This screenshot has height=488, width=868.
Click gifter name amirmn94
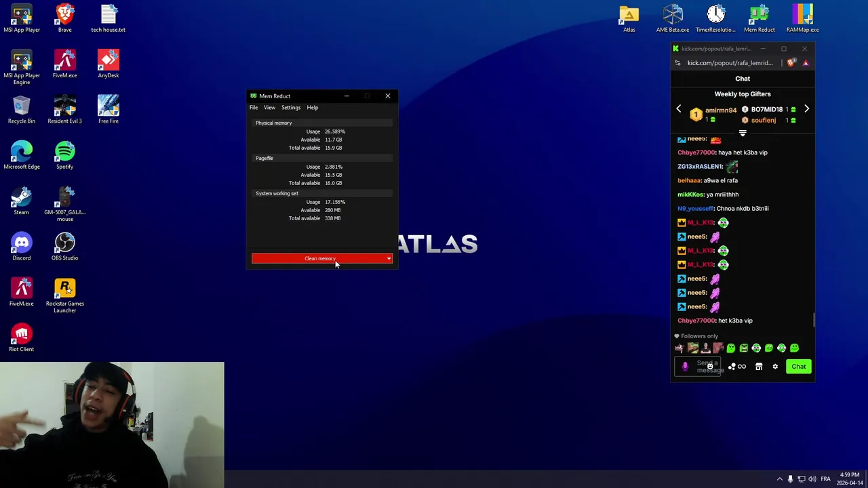click(x=720, y=110)
